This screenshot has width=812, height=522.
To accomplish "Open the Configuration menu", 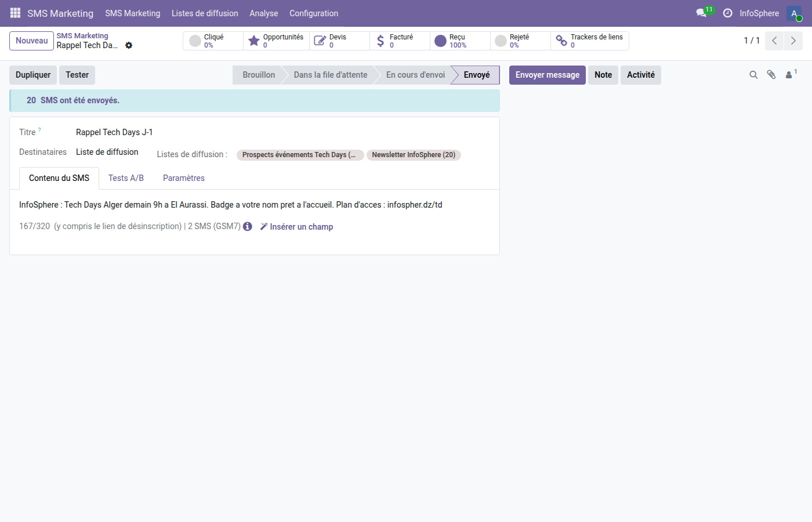I will tap(313, 13).
